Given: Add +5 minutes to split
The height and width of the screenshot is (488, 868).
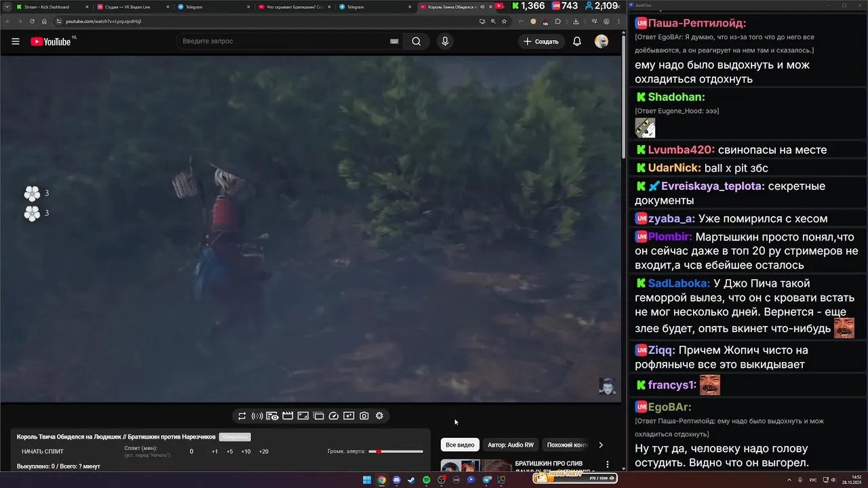Looking at the screenshot, I should [230, 451].
